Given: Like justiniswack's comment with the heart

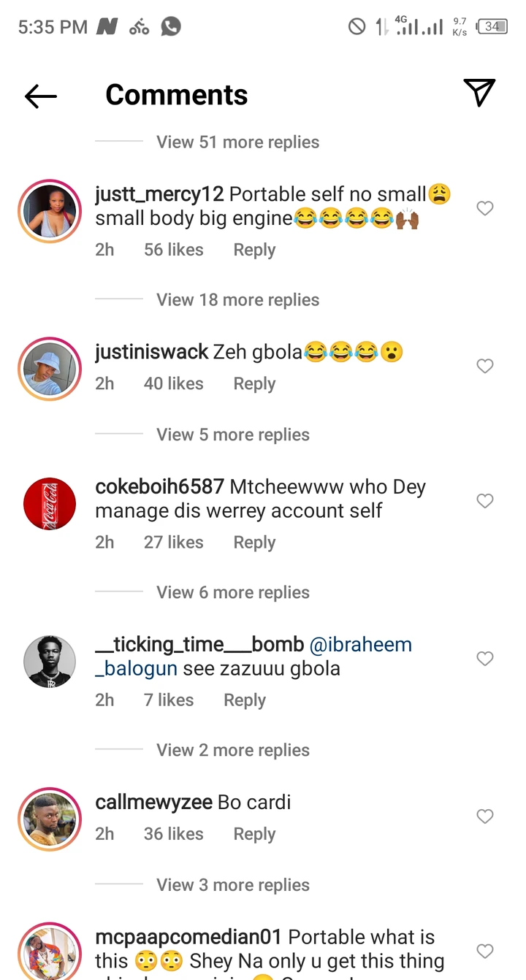Looking at the screenshot, I should 485,366.
